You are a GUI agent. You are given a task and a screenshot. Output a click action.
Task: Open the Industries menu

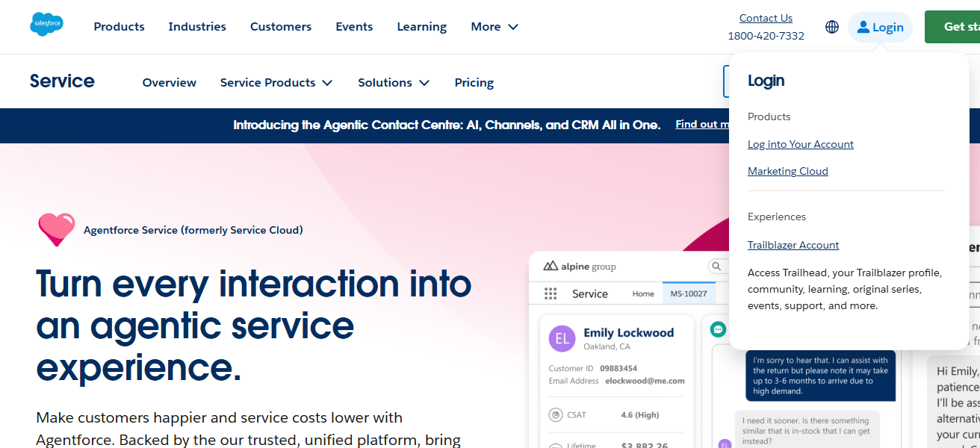[197, 27]
